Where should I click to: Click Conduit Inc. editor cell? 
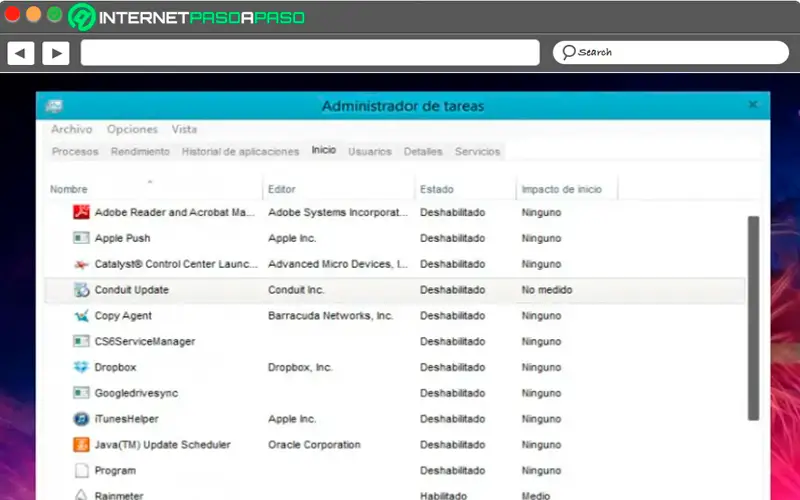tap(296, 290)
